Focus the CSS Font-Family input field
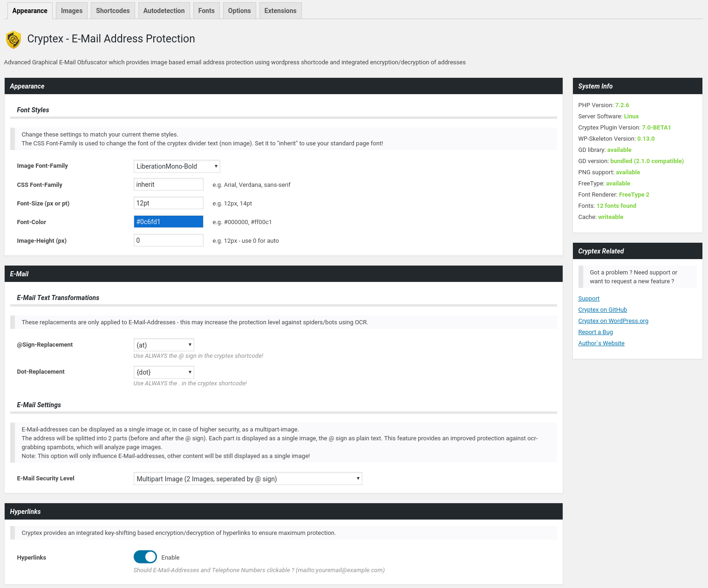 pyautogui.click(x=169, y=185)
